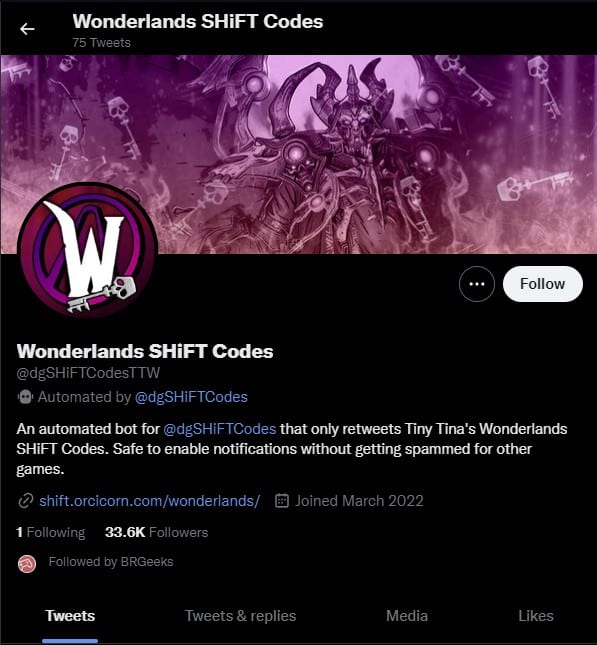The image size is (597, 645).
Task: Go back using the left arrow icon
Action: [27, 29]
